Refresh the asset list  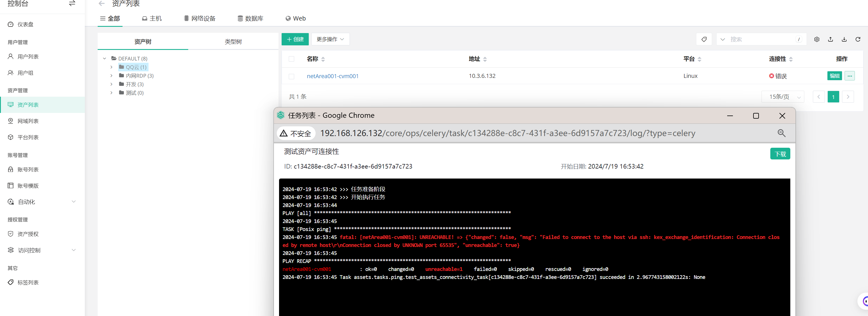click(x=858, y=39)
